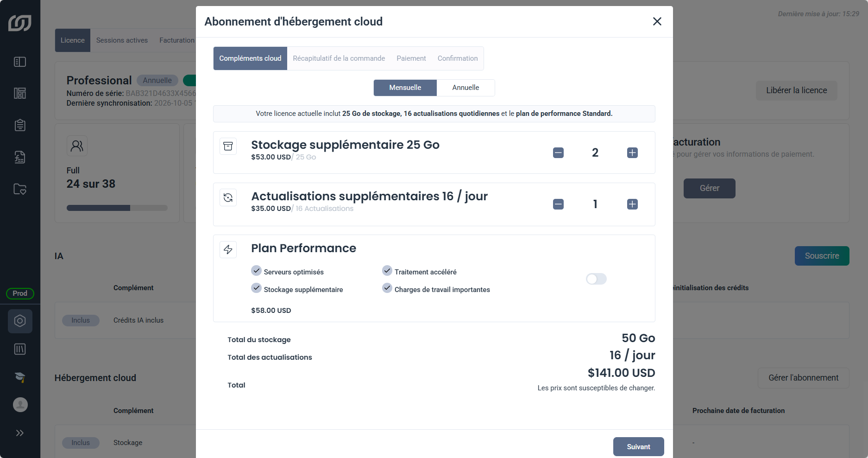Click the 50 Go storage total

point(638,338)
